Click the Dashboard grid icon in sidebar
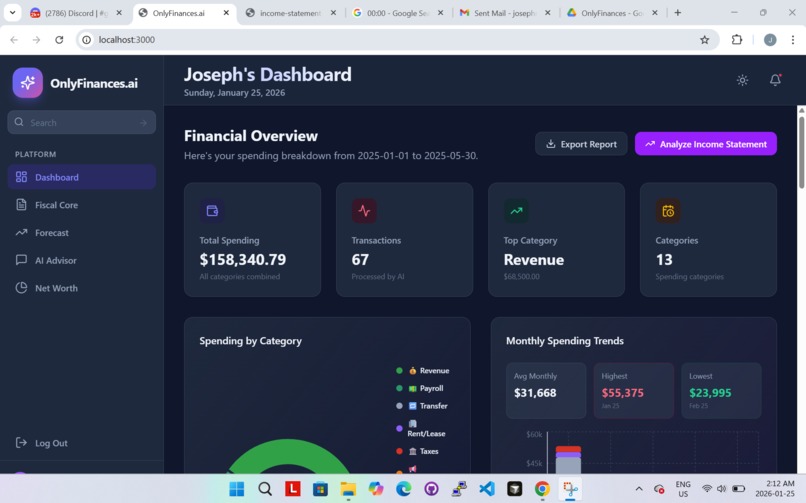This screenshot has width=806, height=503. 21,177
